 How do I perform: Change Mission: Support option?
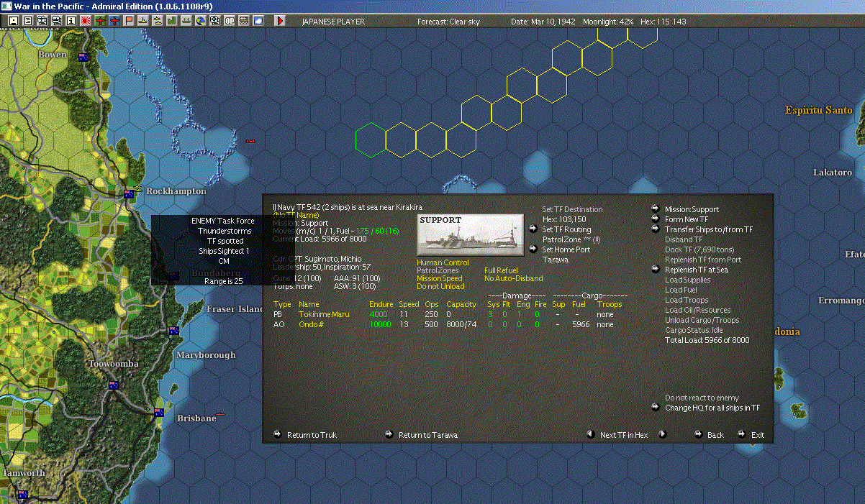[x=692, y=209]
